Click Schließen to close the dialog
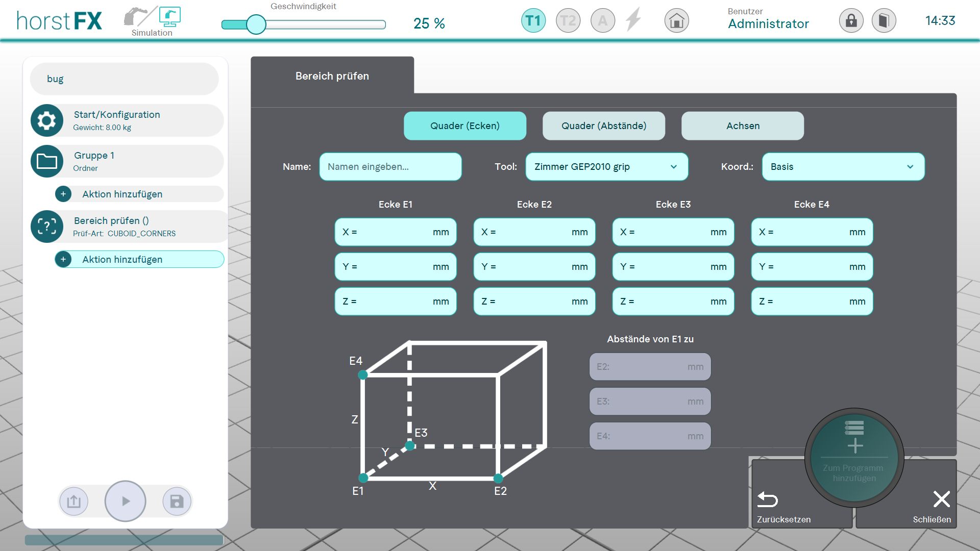 pyautogui.click(x=941, y=499)
